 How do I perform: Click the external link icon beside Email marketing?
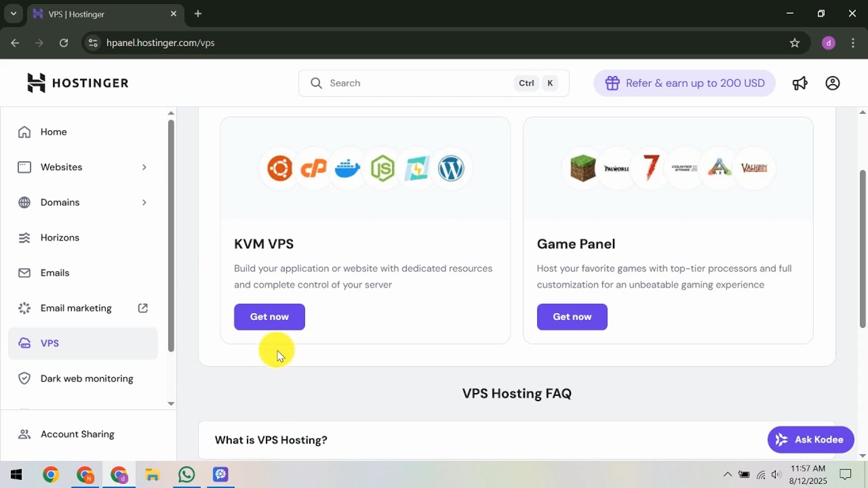(143, 308)
